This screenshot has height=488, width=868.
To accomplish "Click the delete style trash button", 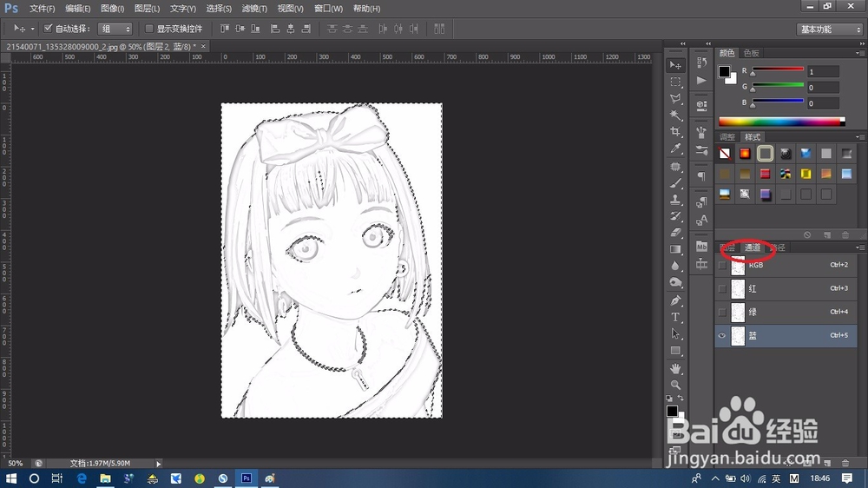I will [x=845, y=234].
